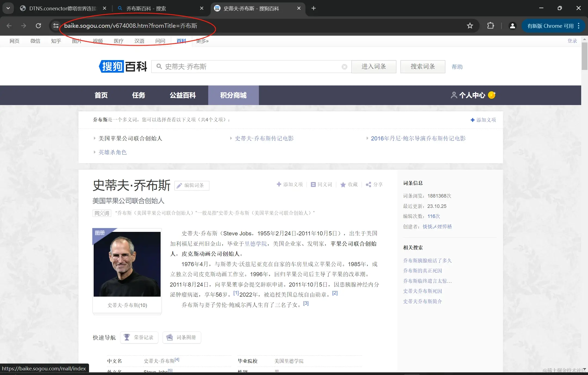The width and height of the screenshot is (588, 375).
Task: Clear the search box with X icon
Action: pos(344,67)
